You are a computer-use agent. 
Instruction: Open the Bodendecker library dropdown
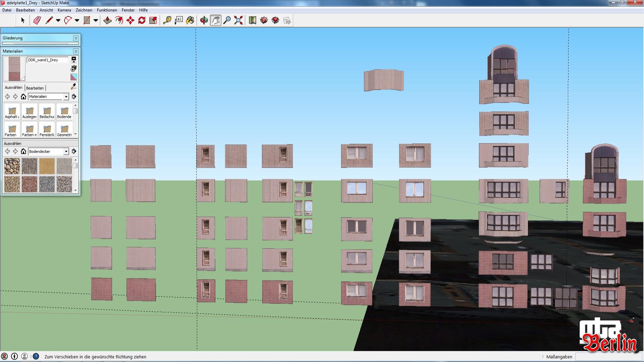click(x=66, y=152)
